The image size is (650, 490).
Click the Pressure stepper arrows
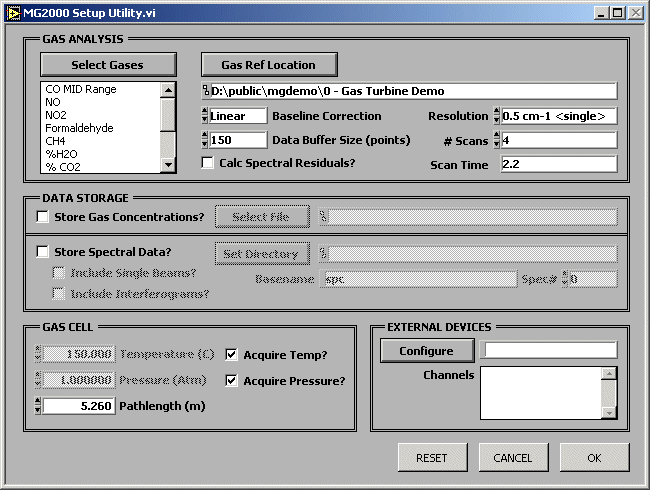pyautogui.click(x=38, y=380)
